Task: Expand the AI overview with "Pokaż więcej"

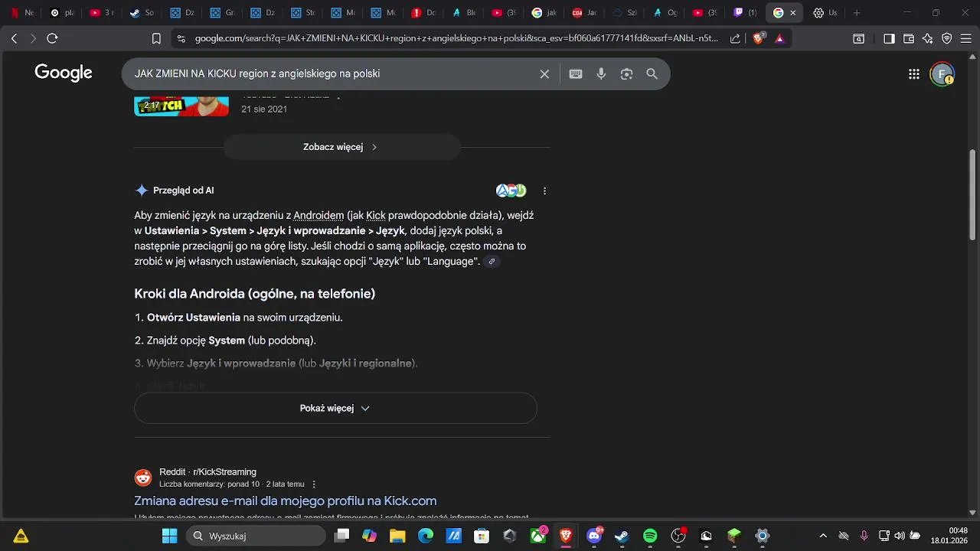Action: coord(335,408)
